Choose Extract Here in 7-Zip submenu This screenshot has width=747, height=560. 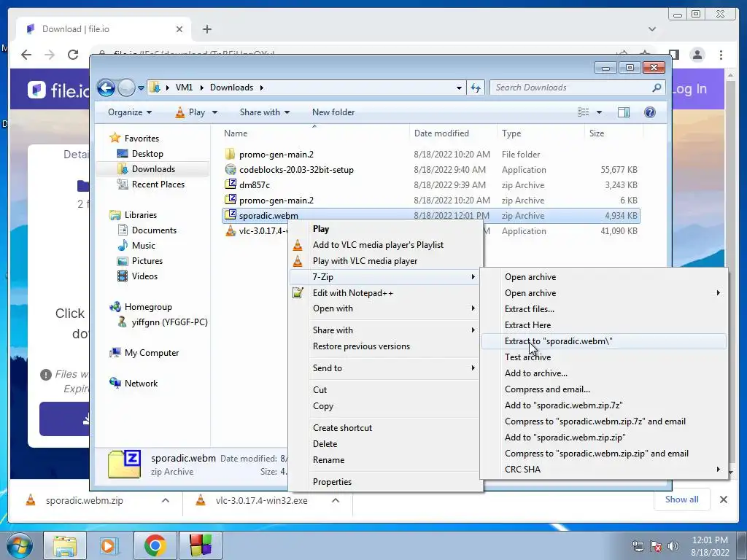(603, 324)
